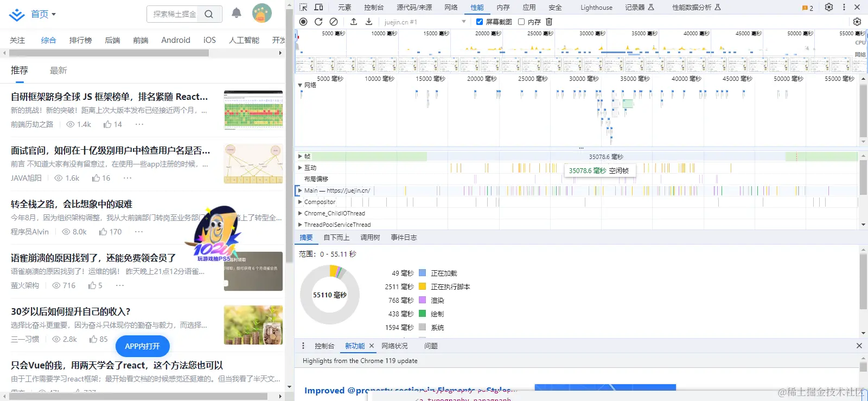Open more options for the 转全栈之路 article

point(139,232)
